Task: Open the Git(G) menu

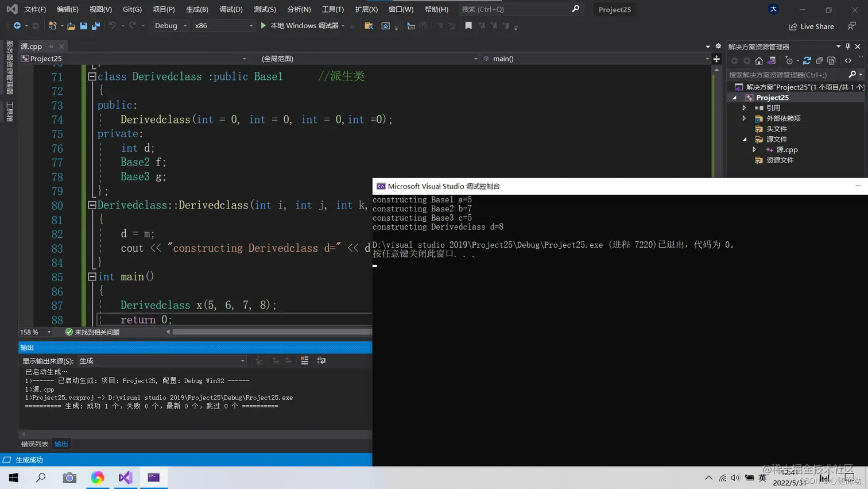Action: tap(132, 9)
